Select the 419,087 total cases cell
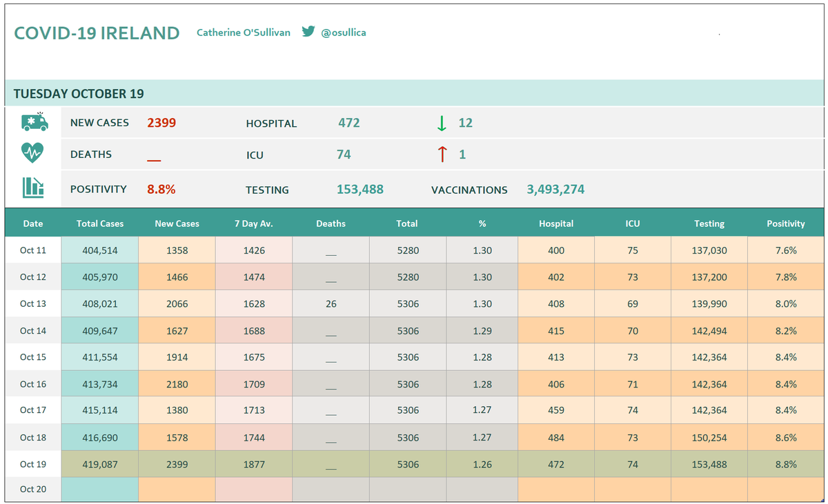828x504 pixels. pos(100,464)
